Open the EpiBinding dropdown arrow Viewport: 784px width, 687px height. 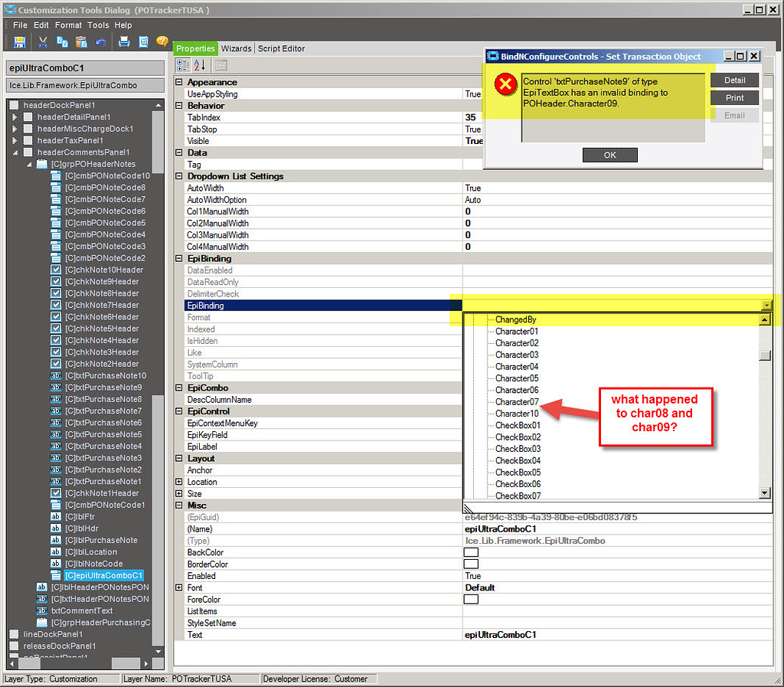point(767,305)
